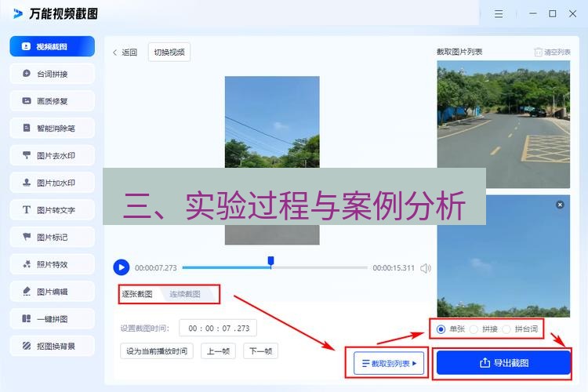Expand the 截取到列表 dropdown button
Screen dimensions: 588x392
[x=389, y=363]
